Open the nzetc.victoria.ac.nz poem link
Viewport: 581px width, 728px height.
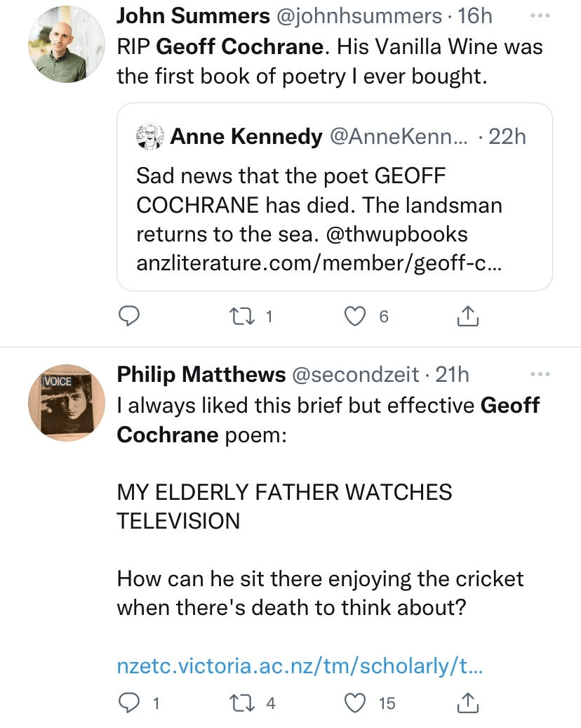[x=300, y=668]
